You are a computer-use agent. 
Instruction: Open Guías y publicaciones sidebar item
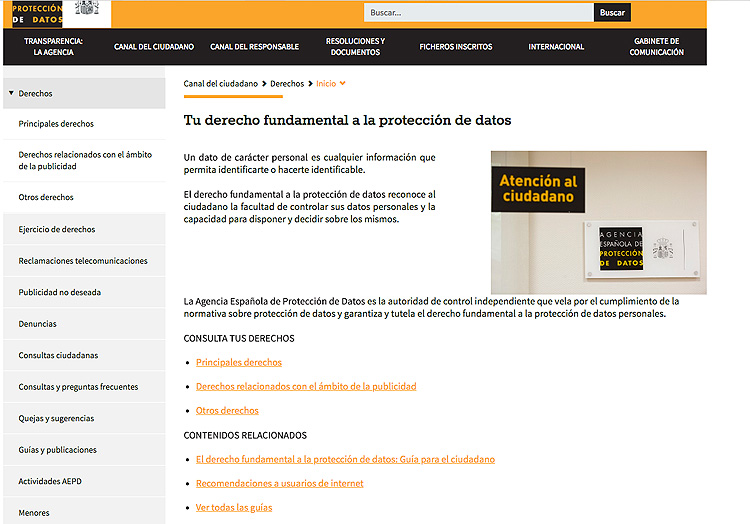pyautogui.click(x=84, y=450)
